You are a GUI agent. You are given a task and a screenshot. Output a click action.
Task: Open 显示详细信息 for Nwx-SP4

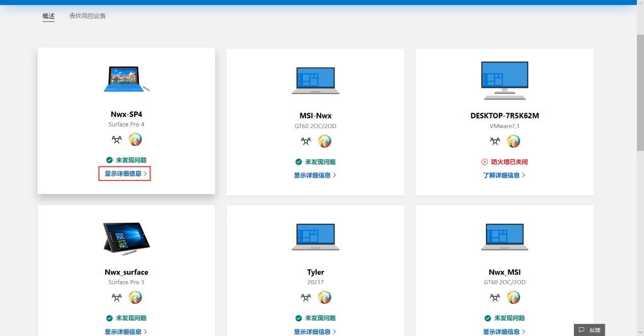coord(125,174)
